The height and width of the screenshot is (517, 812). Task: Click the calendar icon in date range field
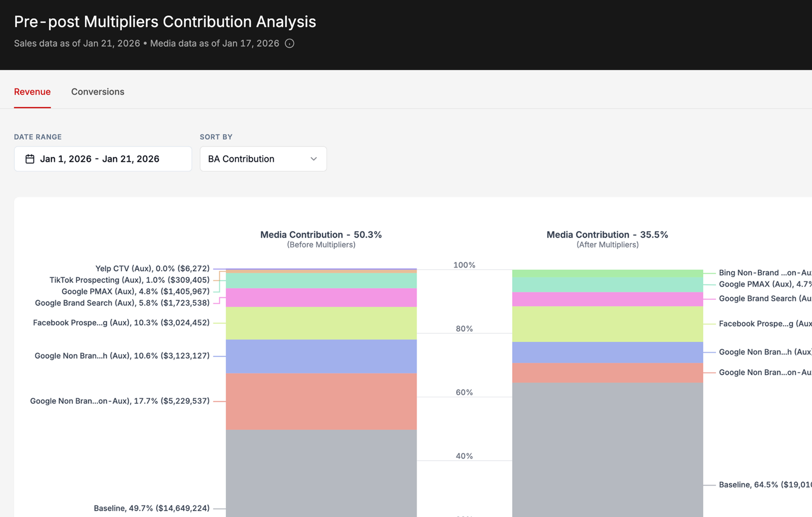(x=30, y=159)
